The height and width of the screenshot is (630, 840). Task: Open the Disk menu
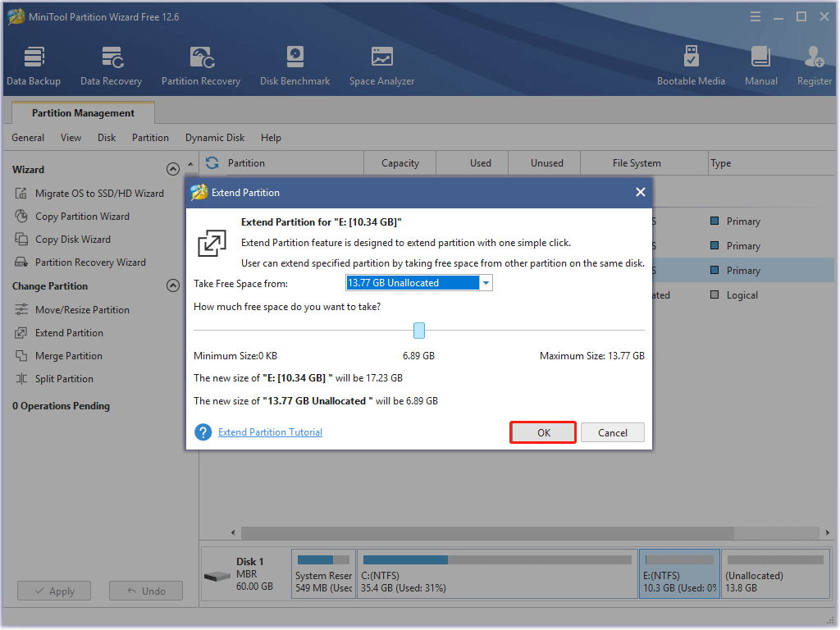click(107, 138)
